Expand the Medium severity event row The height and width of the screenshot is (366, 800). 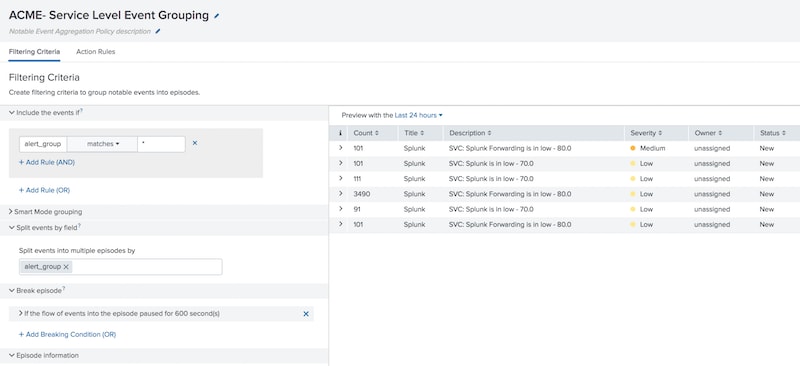pyautogui.click(x=340, y=148)
